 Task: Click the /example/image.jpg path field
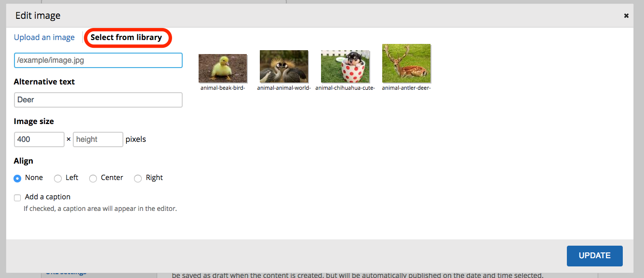click(x=98, y=60)
